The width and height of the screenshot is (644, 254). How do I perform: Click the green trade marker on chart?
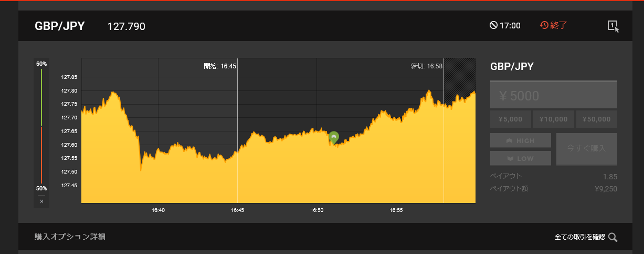click(333, 137)
